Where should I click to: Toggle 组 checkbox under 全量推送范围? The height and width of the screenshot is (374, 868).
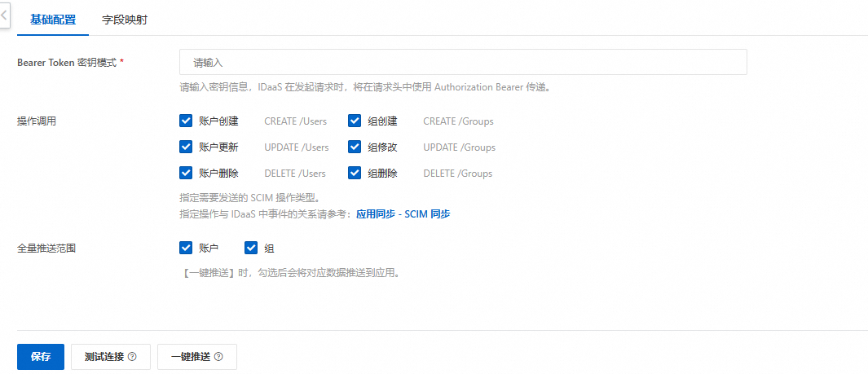click(251, 248)
